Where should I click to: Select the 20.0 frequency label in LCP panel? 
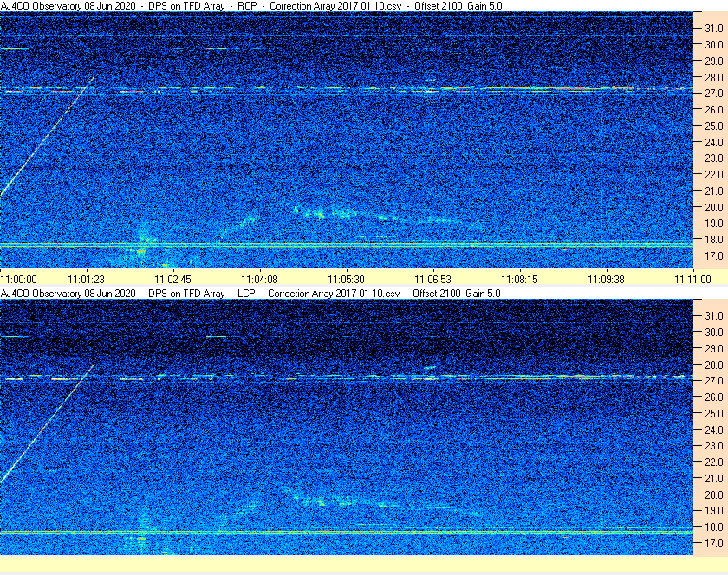coord(714,494)
